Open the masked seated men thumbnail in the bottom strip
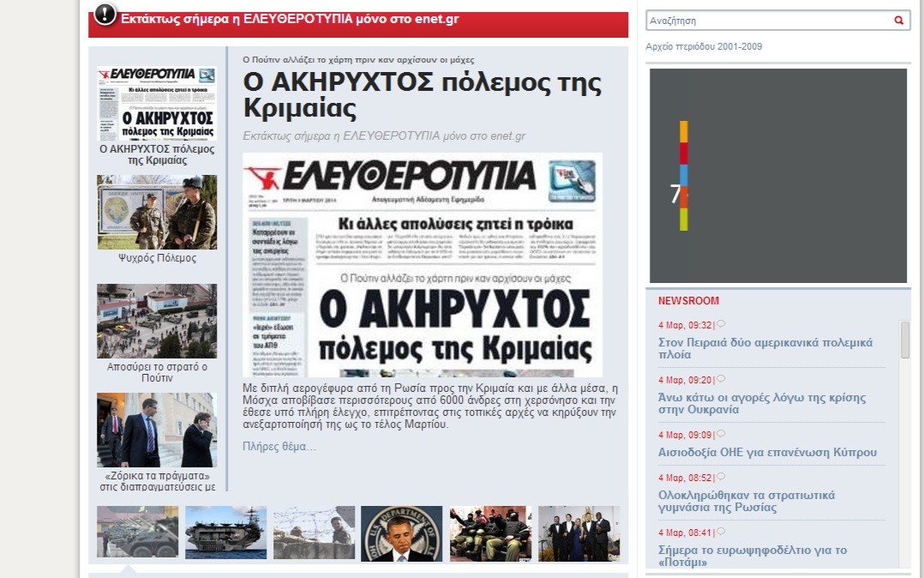This screenshot has width=924, height=578. [490, 533]
